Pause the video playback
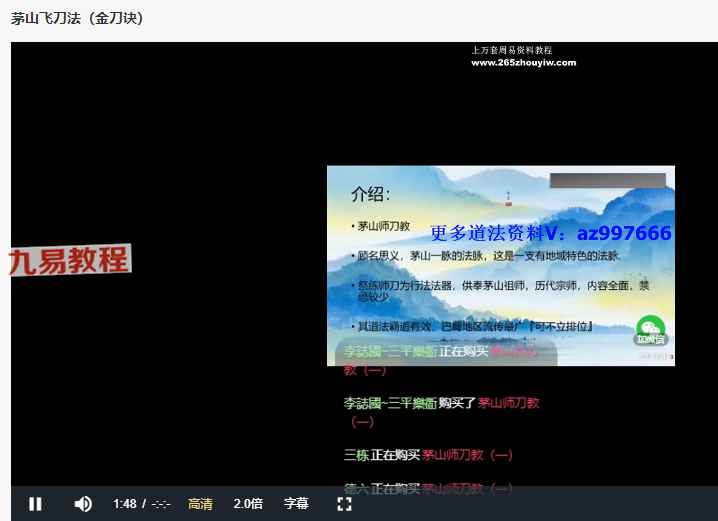Screen dimensions: 718x521 click(35, 504)
